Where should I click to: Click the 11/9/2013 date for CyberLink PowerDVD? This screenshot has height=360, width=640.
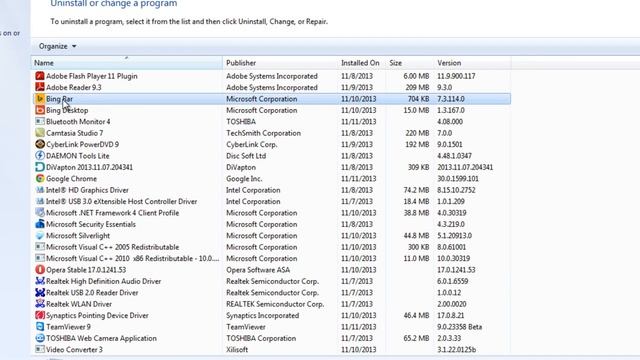[x=357, y=144]
